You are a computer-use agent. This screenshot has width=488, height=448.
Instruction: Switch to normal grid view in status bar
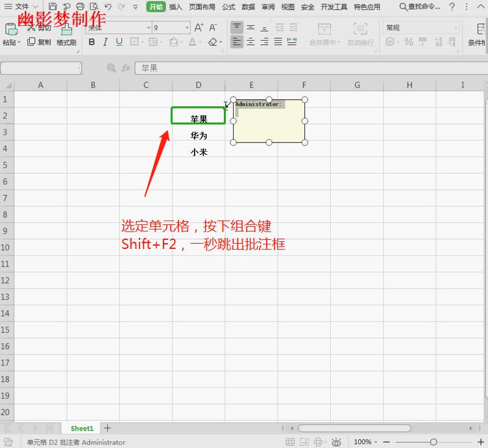(290, 442)
